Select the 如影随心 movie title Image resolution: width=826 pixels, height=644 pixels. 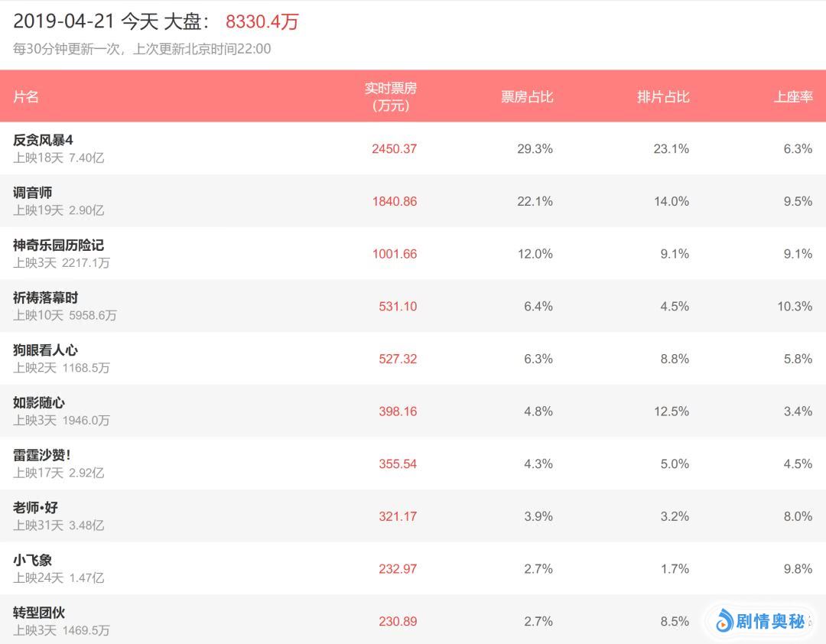pyautogui.click(x=39, y=403)
